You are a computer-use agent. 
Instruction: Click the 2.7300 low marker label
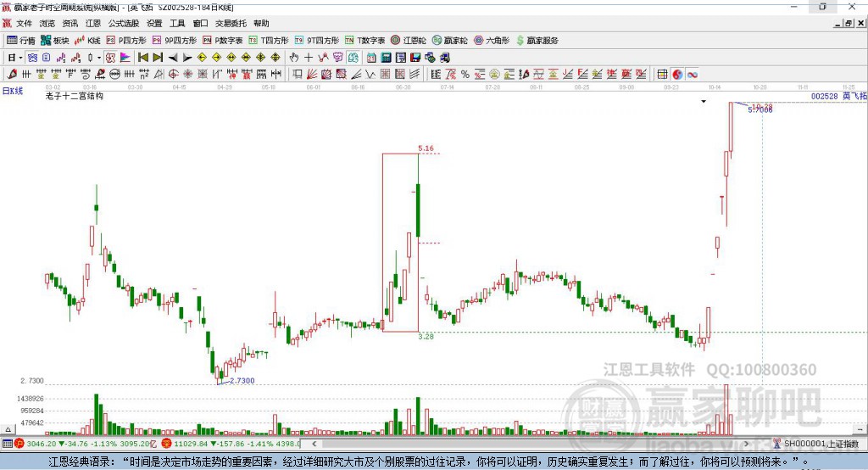pyautogui.click(x=242, y=381)
